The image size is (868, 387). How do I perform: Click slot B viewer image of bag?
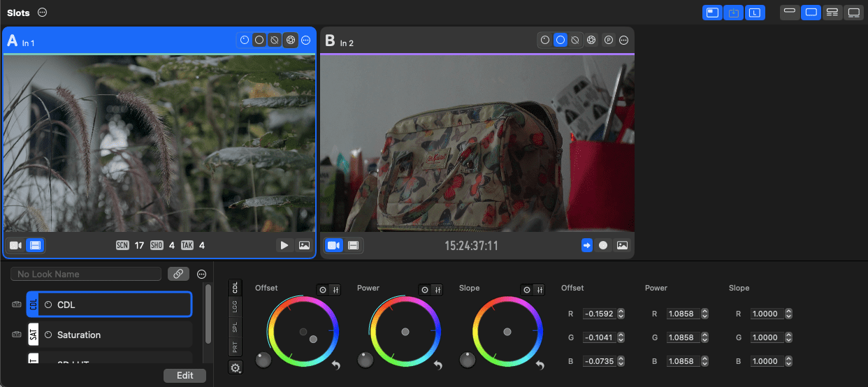point(477,143)
